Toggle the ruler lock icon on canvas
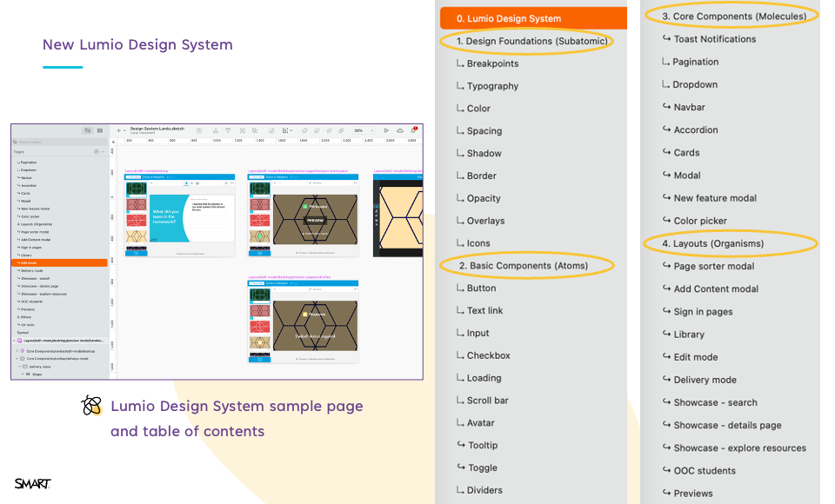Viewport: 835px width, 504px height. 113,142
